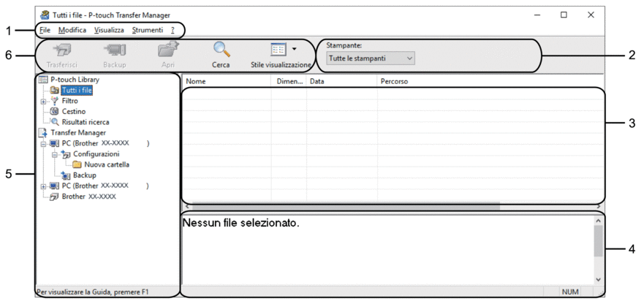Click the first PC (Brother XX-XXXX) computer icon
The width and height of the screenshot is (644, 304).
coord(54,143)
